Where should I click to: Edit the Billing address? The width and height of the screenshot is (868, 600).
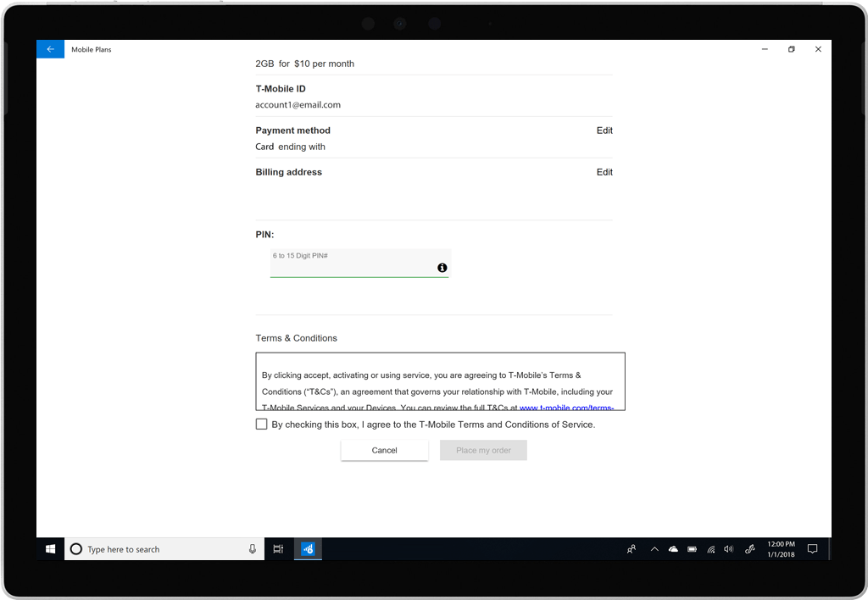(604, 172)
